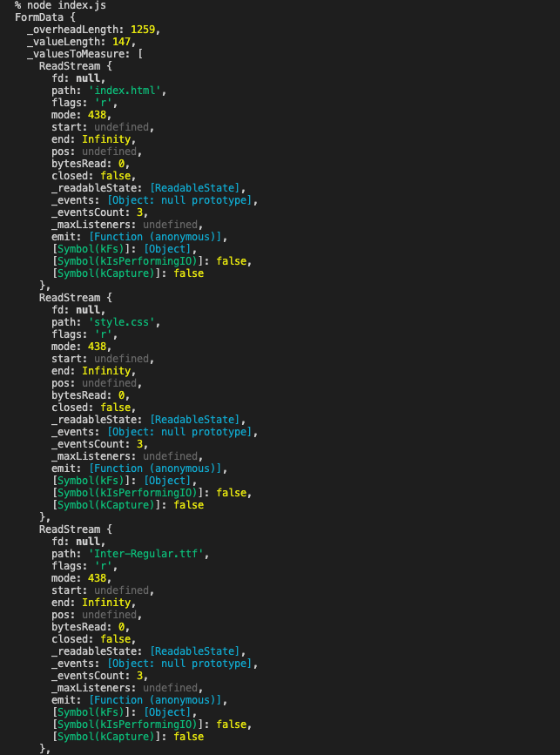Viewport: 560px width, 755px height.
Task: Click the second ReadStream heading
Action: point(70,298)
